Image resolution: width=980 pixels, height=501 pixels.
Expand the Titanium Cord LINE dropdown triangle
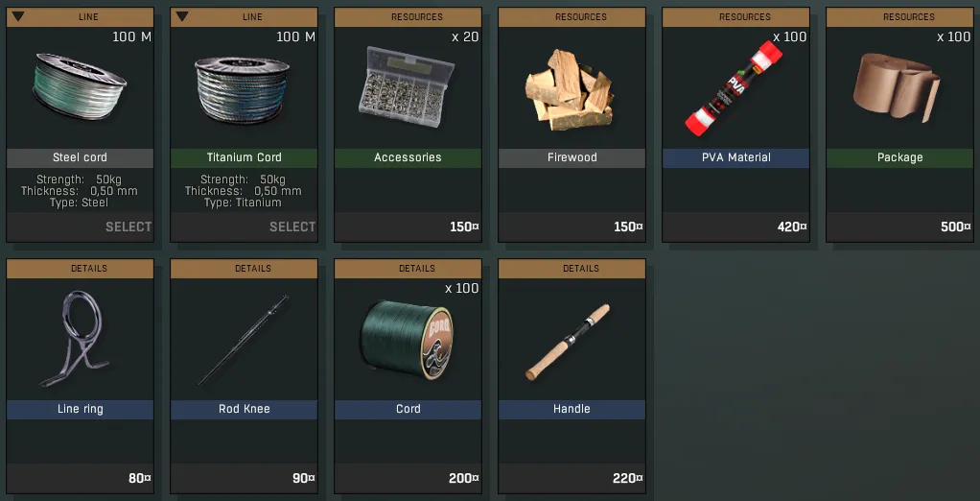[182, 16]
